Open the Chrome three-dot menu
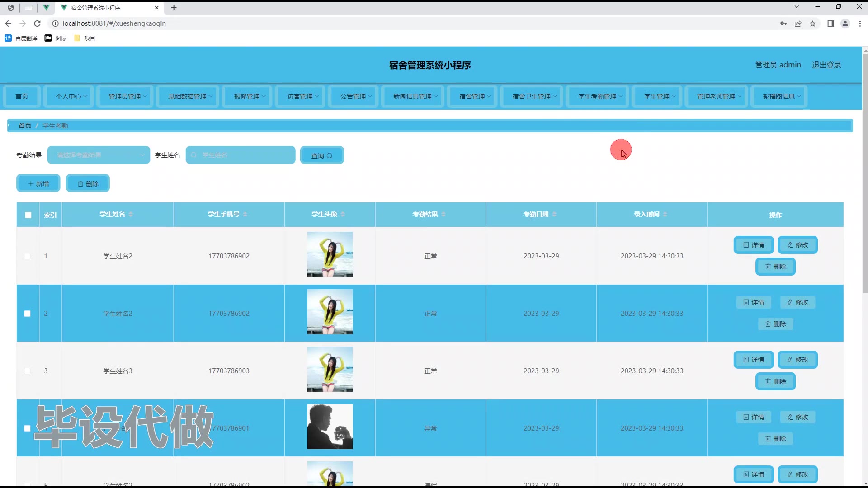 coord(860,23)
